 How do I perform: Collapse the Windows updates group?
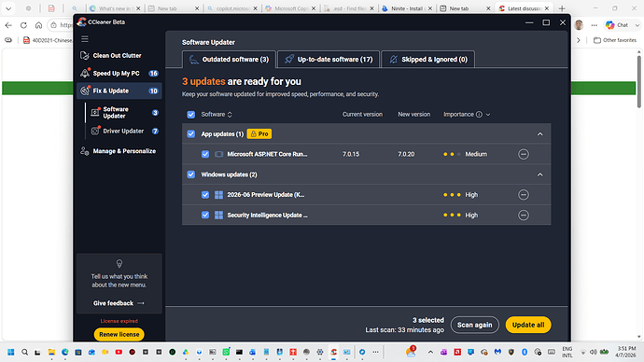click(540, 174)
